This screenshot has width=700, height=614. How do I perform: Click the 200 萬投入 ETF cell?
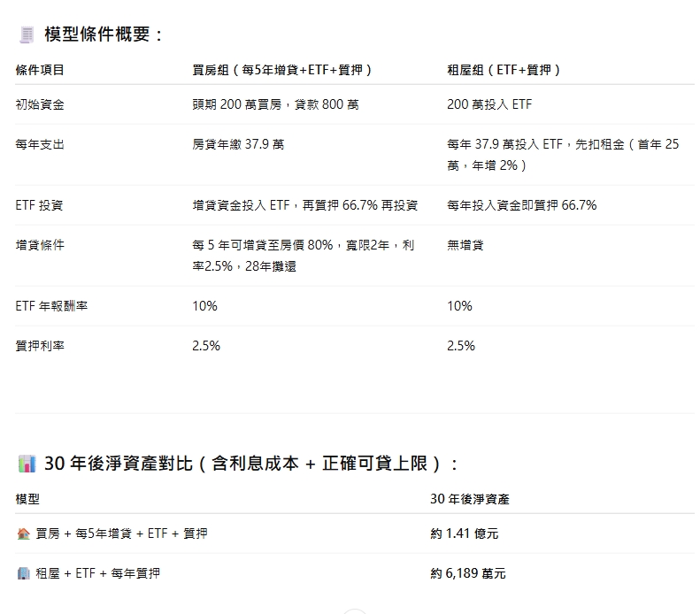tap(489, 104)
